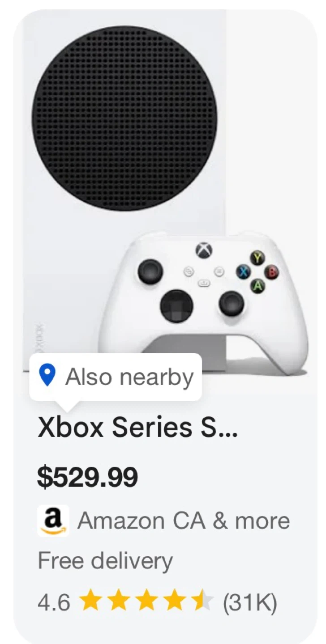Viewport: 326px width, 644px height.
Task: Click the controller's D-pad
Action: tap(177, 307)
